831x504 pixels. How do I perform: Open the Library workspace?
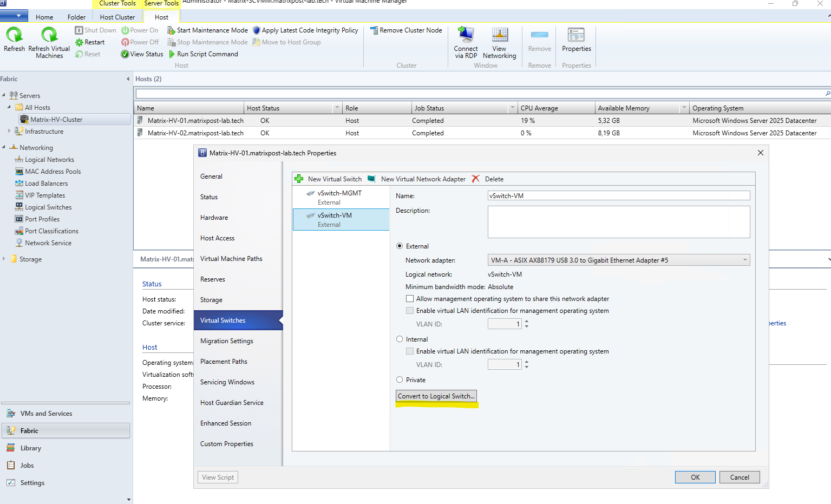coord(66,448)
